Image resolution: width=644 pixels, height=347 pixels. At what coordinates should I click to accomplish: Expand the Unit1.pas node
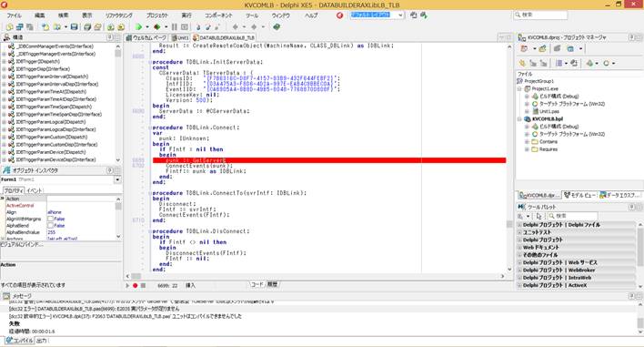(527, 111)
